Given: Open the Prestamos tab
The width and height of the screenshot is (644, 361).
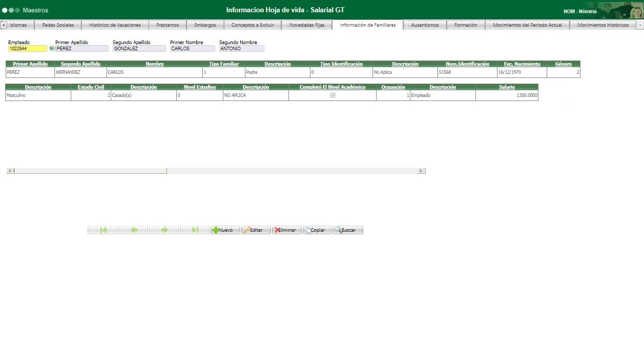Looking at the screenshot, I should pos(168,25).
